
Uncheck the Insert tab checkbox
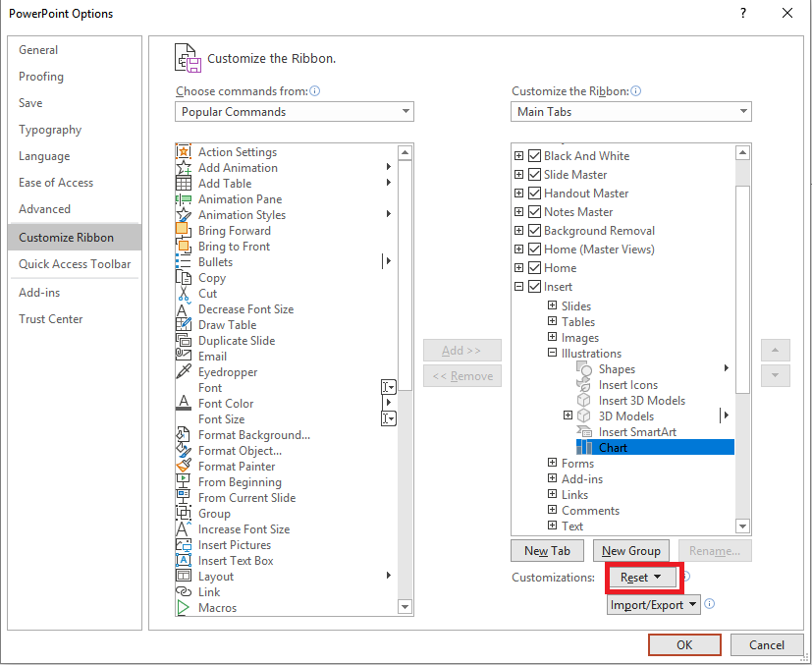(534, 287)
